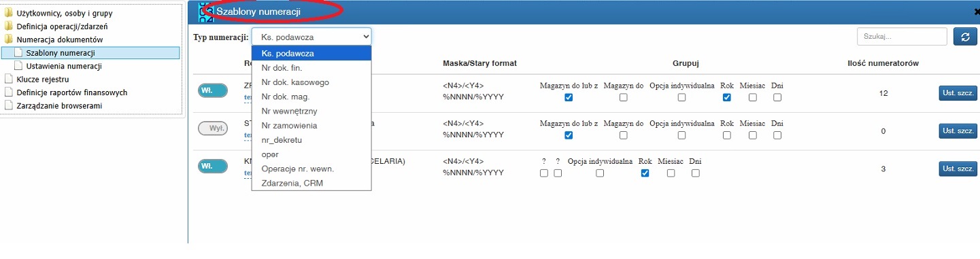Click the %NNNN/%YYYY mask in 3-numerators row

473,173
